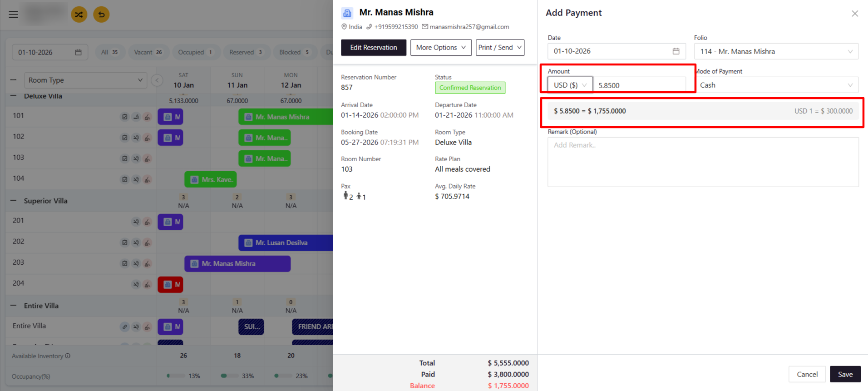This screenshot has width=868, height=391.
Task: Click Mr. Lusan Desilva booking in room 202
Action: coord(286,243)
